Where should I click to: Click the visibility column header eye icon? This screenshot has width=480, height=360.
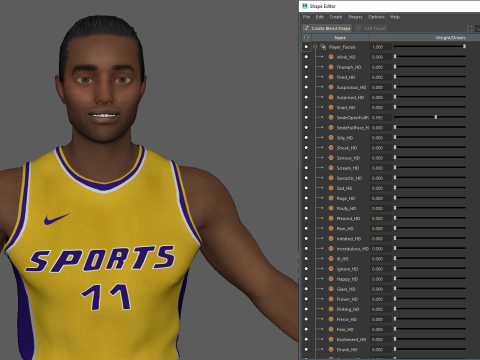306,38
